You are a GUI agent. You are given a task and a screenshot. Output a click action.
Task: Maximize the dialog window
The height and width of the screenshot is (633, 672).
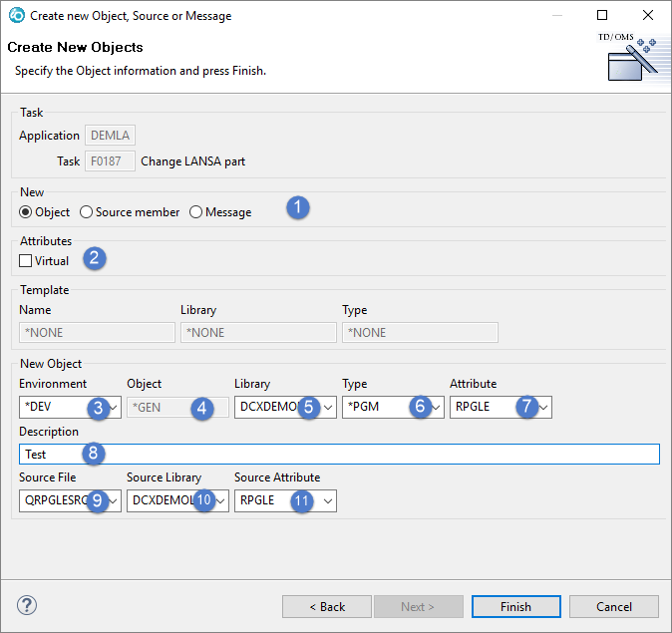(x=601, y=15)
